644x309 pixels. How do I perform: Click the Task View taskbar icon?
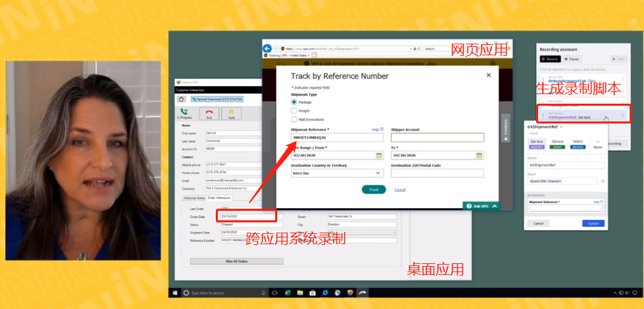pos(275,293)
